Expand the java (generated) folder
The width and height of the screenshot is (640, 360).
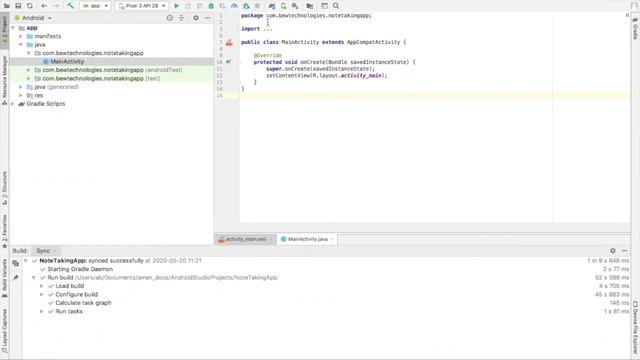pos(21,87)
